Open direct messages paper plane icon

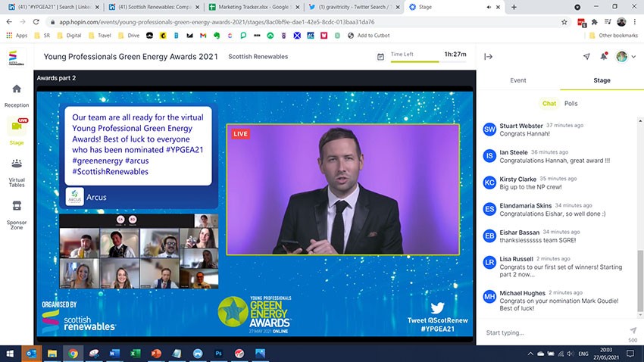(586, 57)
